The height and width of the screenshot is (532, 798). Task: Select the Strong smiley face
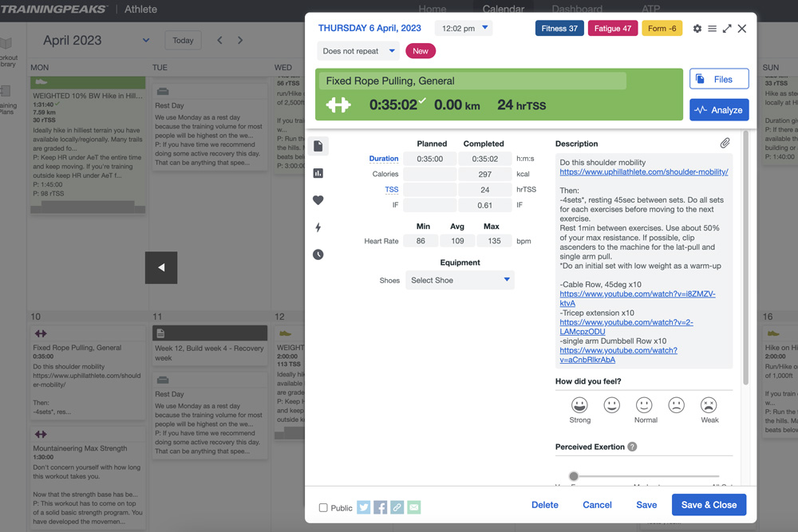(x=580, y=405)
